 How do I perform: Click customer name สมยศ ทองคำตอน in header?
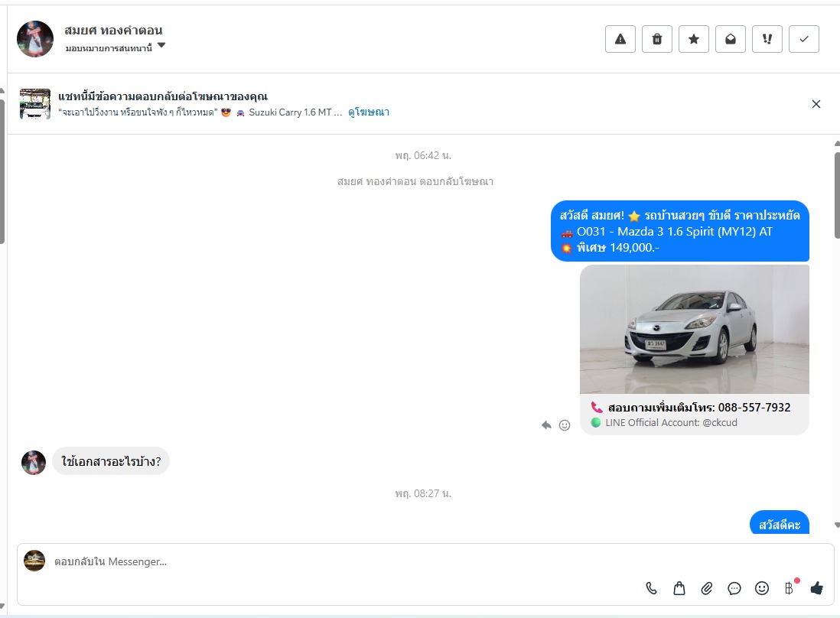113,31
